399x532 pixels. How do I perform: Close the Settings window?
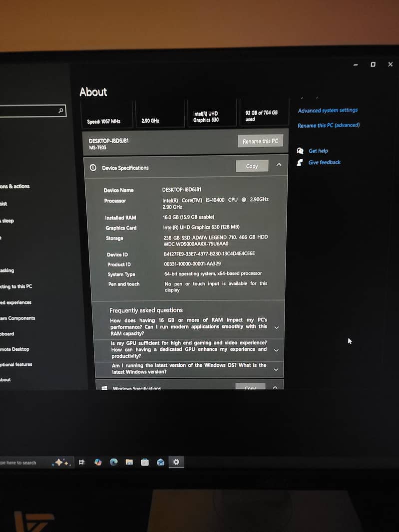click(x=390, y=64)
